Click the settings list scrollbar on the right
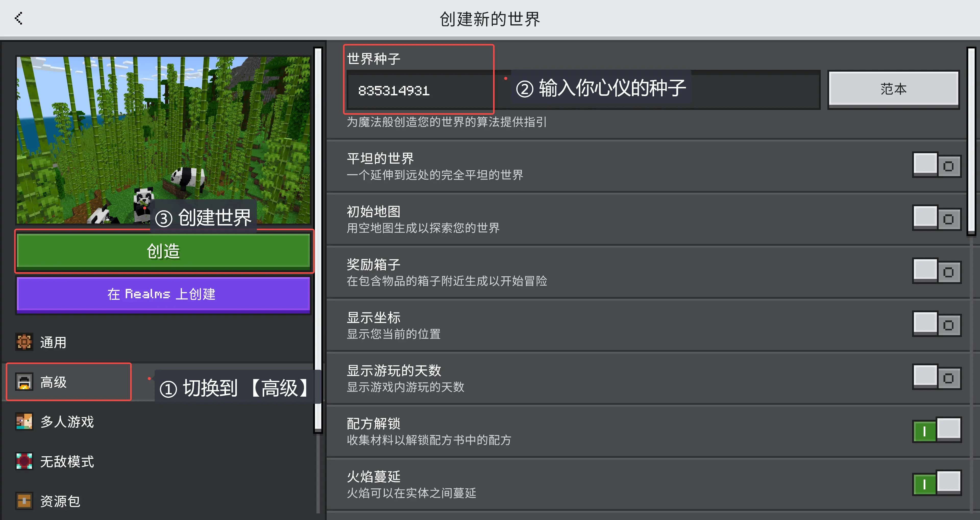Image resolution: width=980 pixels, height=520 pixels. pyautogui.click(x=971, y=141)
